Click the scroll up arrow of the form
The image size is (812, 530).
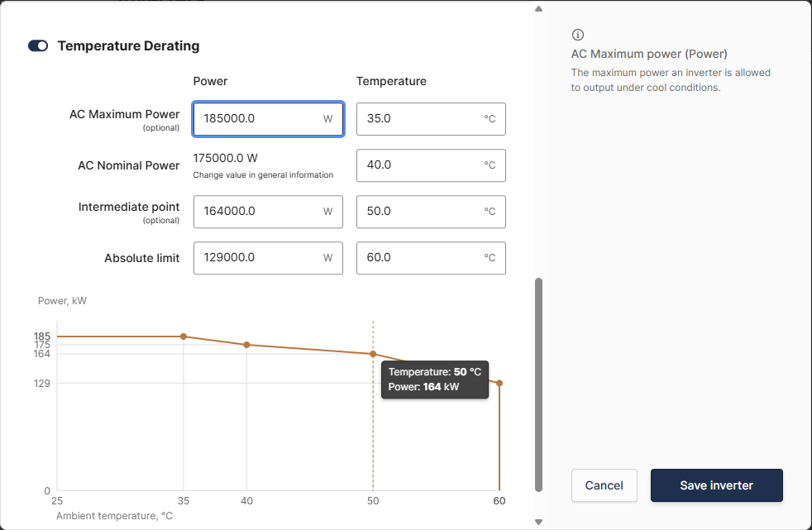point(538,8)
